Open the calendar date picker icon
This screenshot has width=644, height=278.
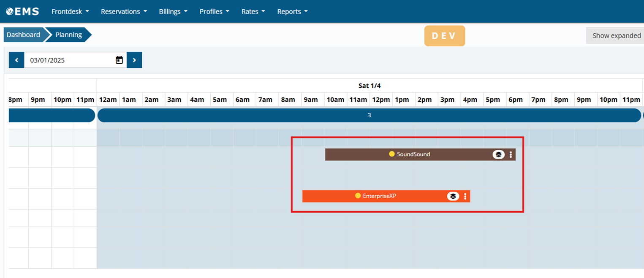click(x=119, y=60)
